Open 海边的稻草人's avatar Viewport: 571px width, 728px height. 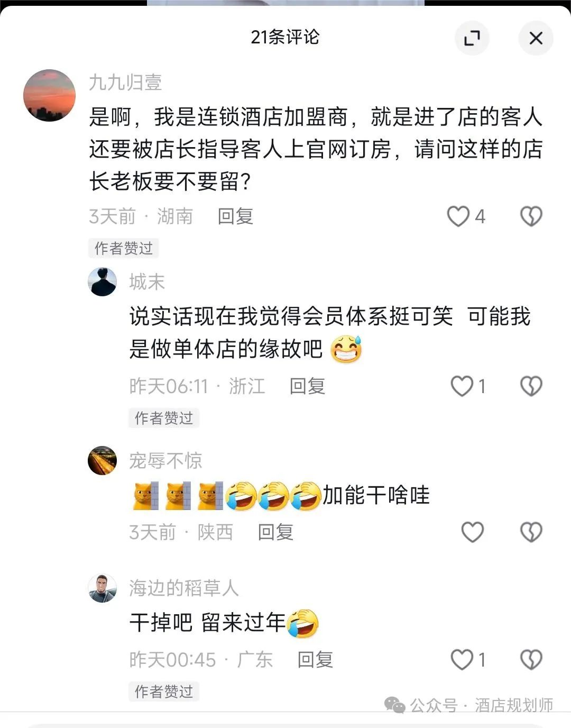pos(102,588)
